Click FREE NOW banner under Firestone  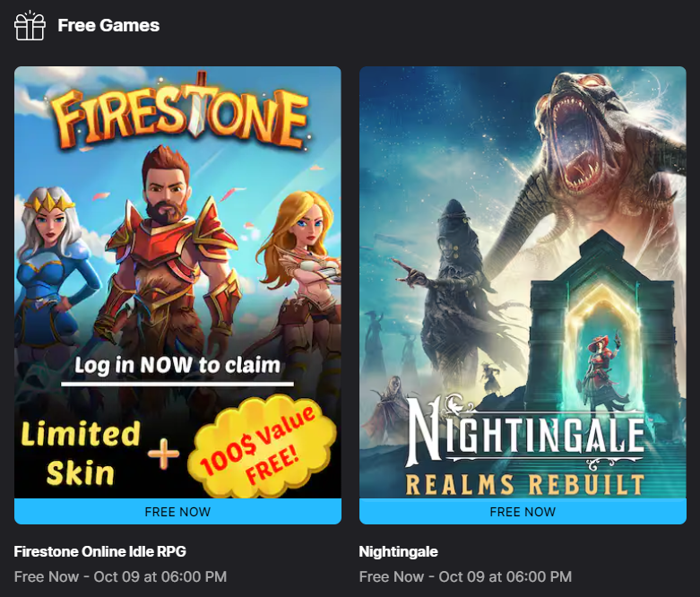[x=177, y=512]
